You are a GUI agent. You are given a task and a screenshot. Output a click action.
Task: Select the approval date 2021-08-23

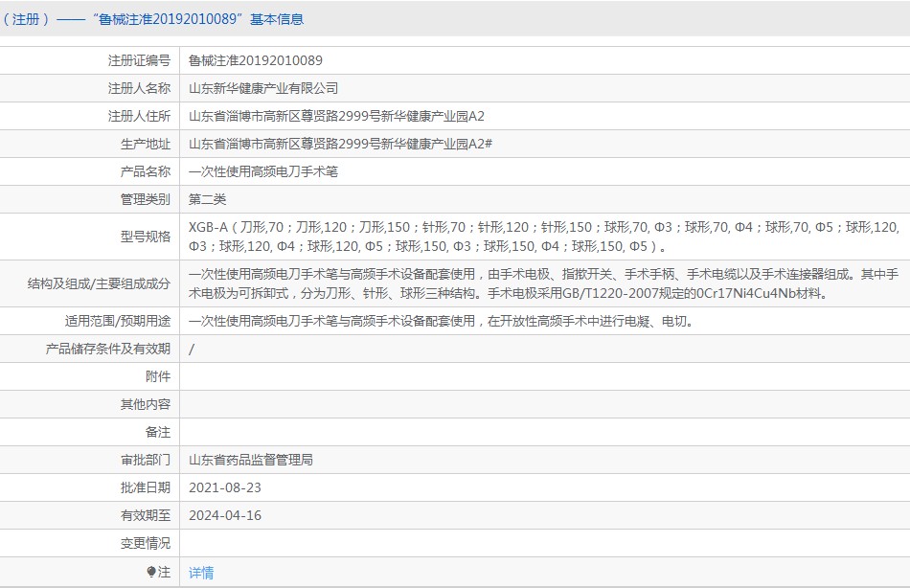click(225, 487)
